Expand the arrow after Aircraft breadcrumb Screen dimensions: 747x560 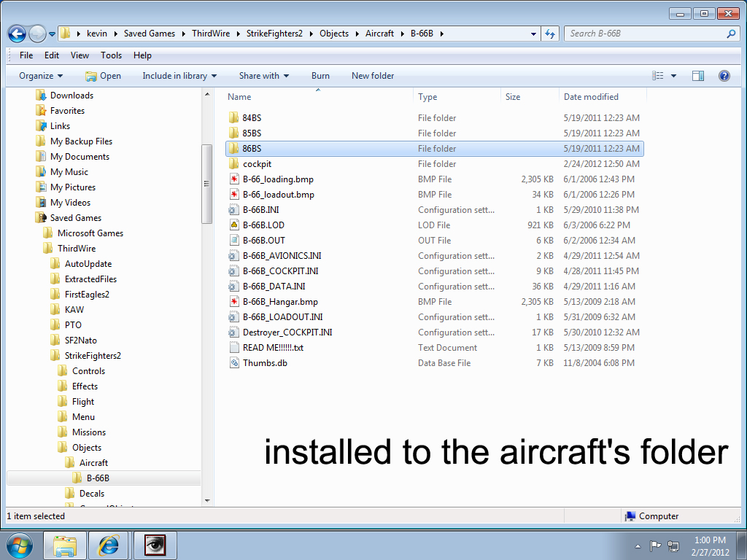(x=402, y=34)
